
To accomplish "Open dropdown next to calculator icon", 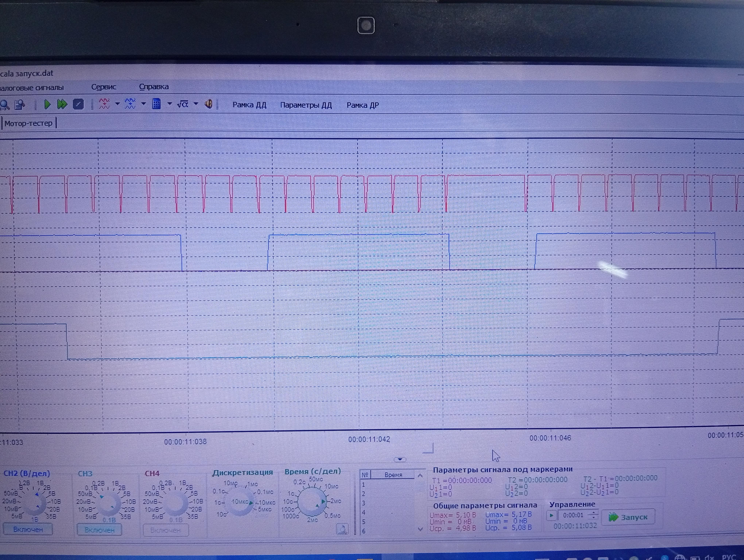I will coord(170,104).
